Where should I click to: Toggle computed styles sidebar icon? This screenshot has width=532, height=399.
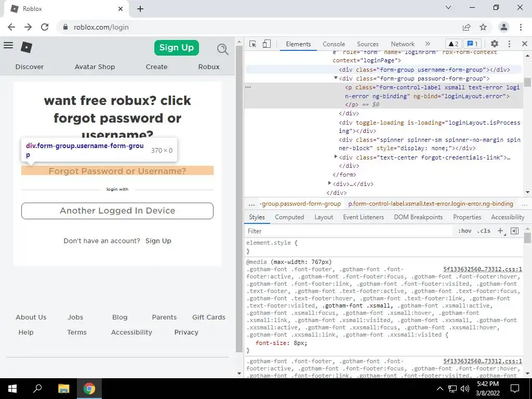point(515,231)
